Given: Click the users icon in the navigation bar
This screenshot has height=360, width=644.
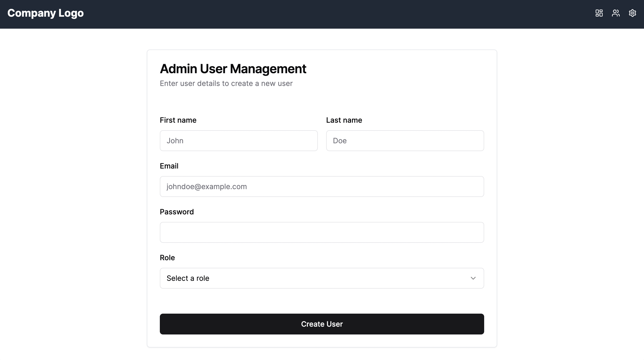Looking at the screenshot, I should 616,13.
